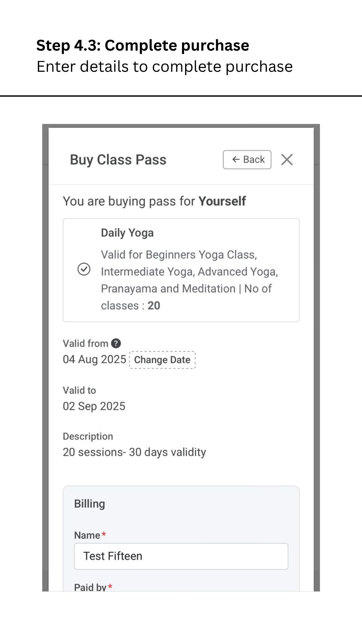Open the Valid from help icon
This screenshot has width=362, height=644.
116,343
